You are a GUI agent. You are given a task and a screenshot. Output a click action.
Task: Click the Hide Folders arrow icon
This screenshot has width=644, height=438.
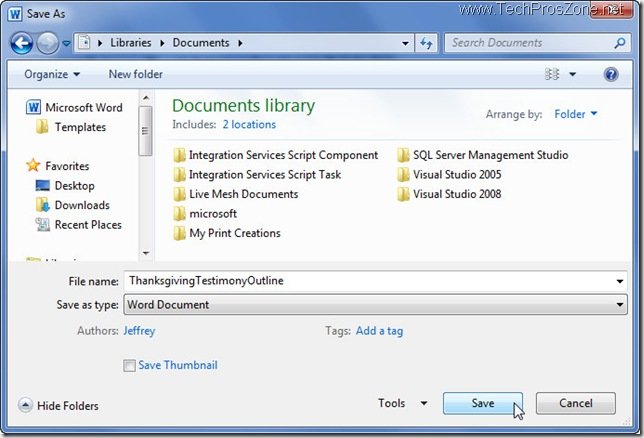coord(25,405)
